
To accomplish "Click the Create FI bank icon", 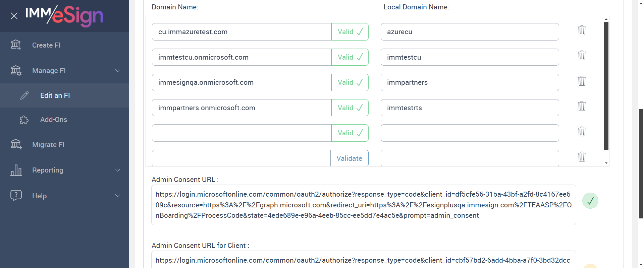I will click(16, 45).
